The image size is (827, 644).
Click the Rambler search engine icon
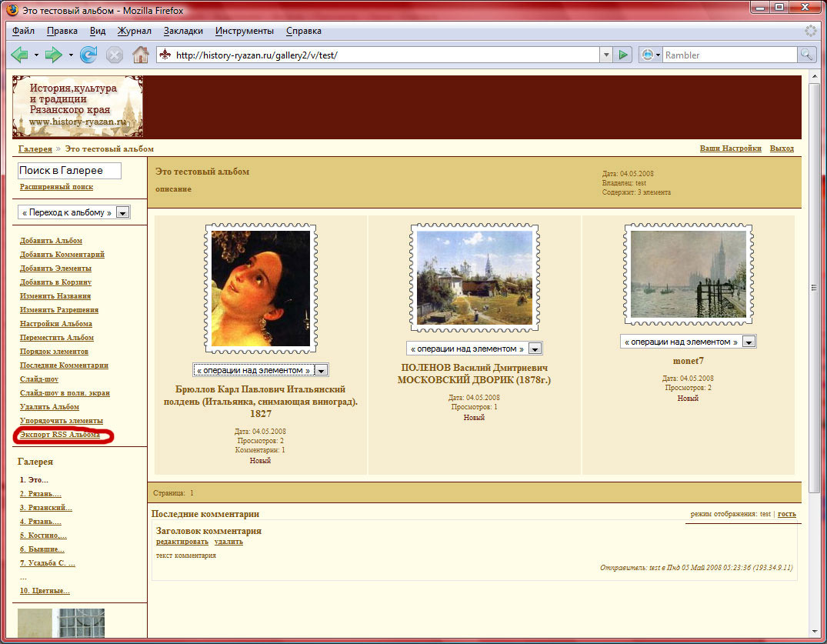click(x=647, y=55)
